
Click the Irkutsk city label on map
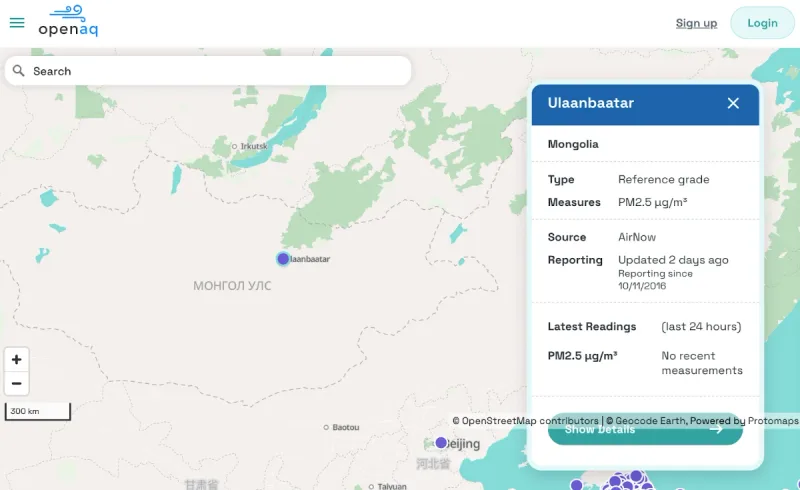pos(254,146)
